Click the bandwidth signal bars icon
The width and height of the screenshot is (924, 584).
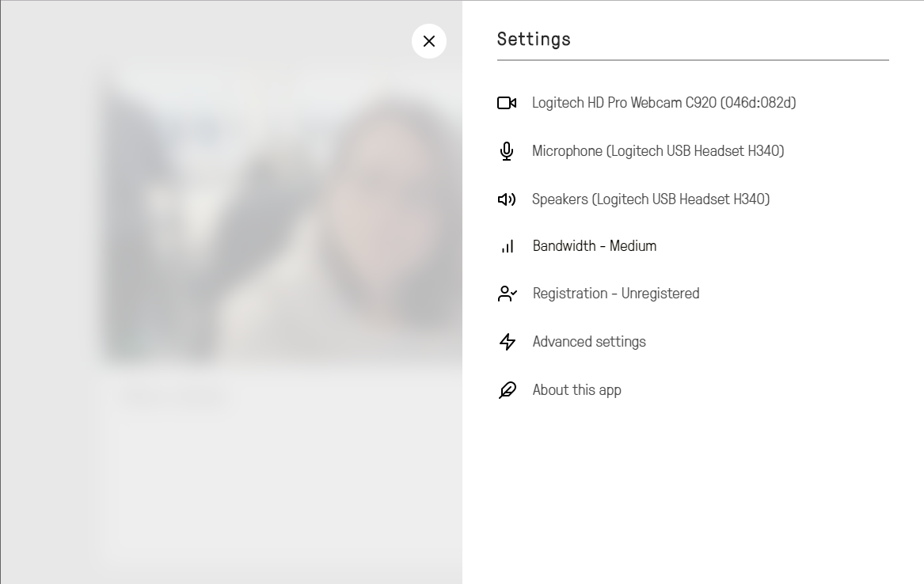click(x=508, y=246)
